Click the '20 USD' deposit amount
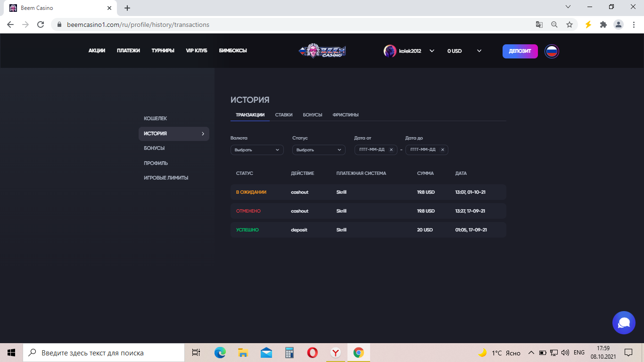 tap(425, 230)
